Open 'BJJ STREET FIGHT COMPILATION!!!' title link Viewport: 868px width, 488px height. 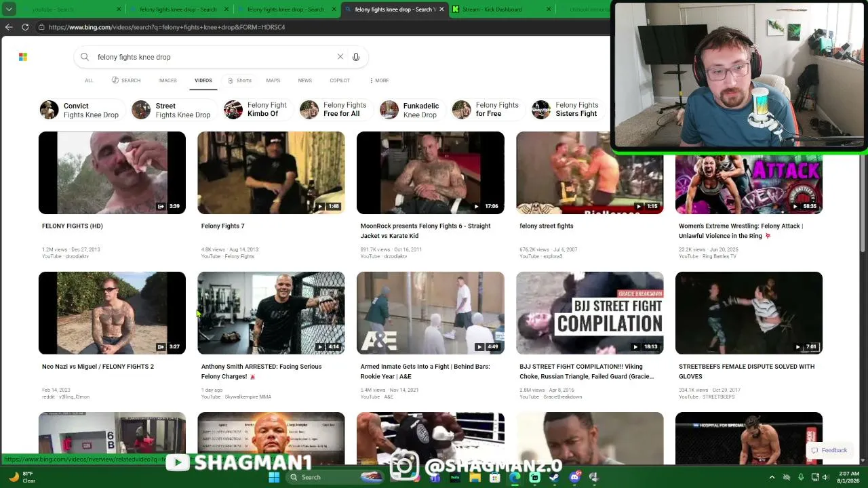[587, 371]
